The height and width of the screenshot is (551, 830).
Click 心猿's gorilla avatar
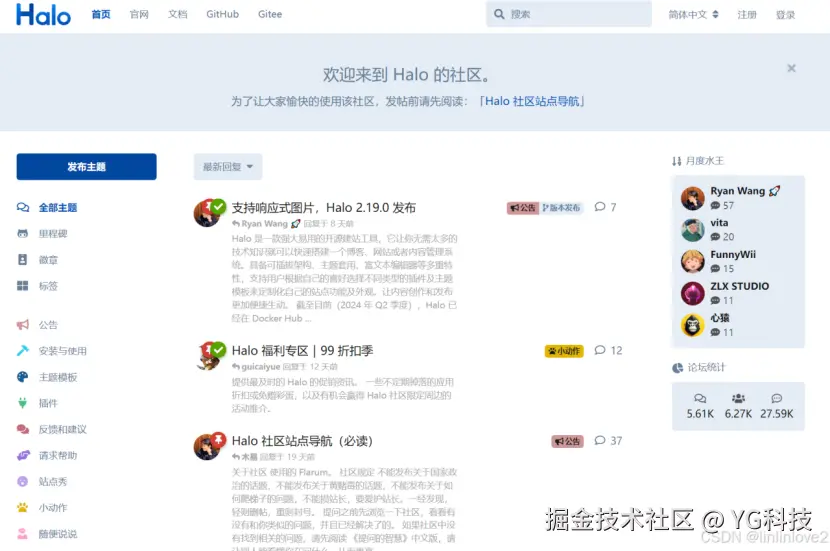692,325
